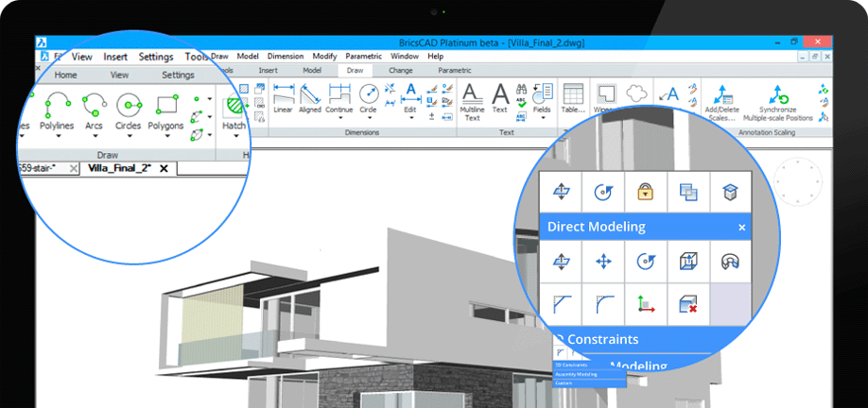Click the Extrude box icon in Direct Modeling
Viewport: 868px width, 408px height.
pos(688,262)
